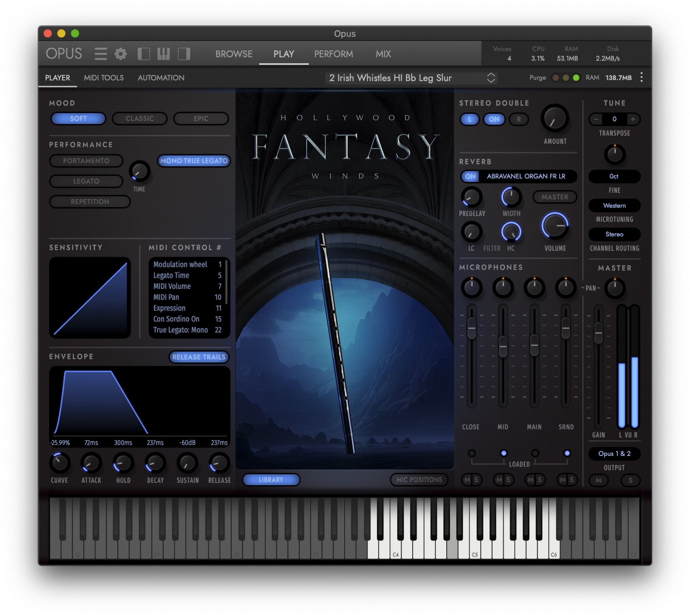This screenshot has height=616, width=690.
Task: Toggle the right sidebar panel icon
Action: [x=184, y=54]
